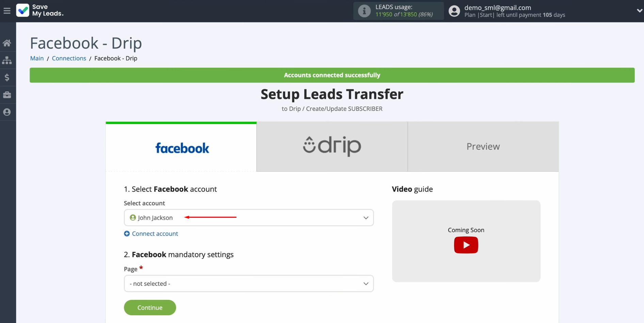The width and height of the screenshot is (644, 323).
Task: Open the hamburger menu
Action: 7,11
